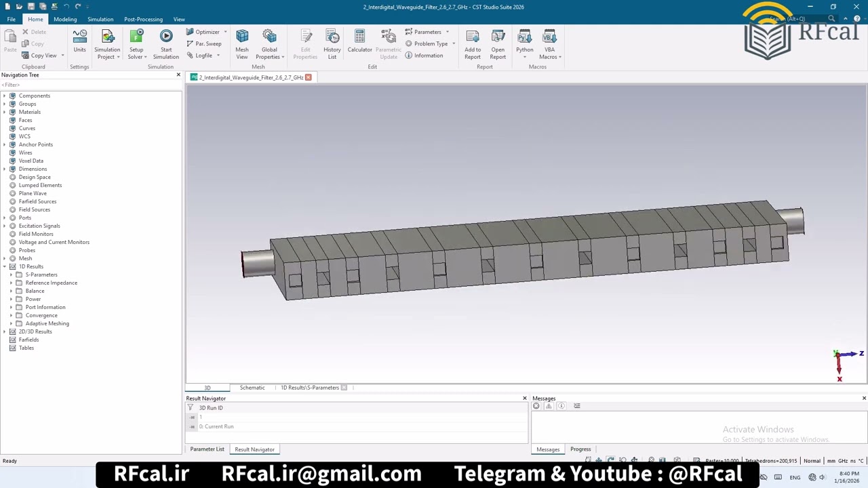Open the Setup Solver dropdown arrow
The image size is (868, 488).
pos(144,57)
